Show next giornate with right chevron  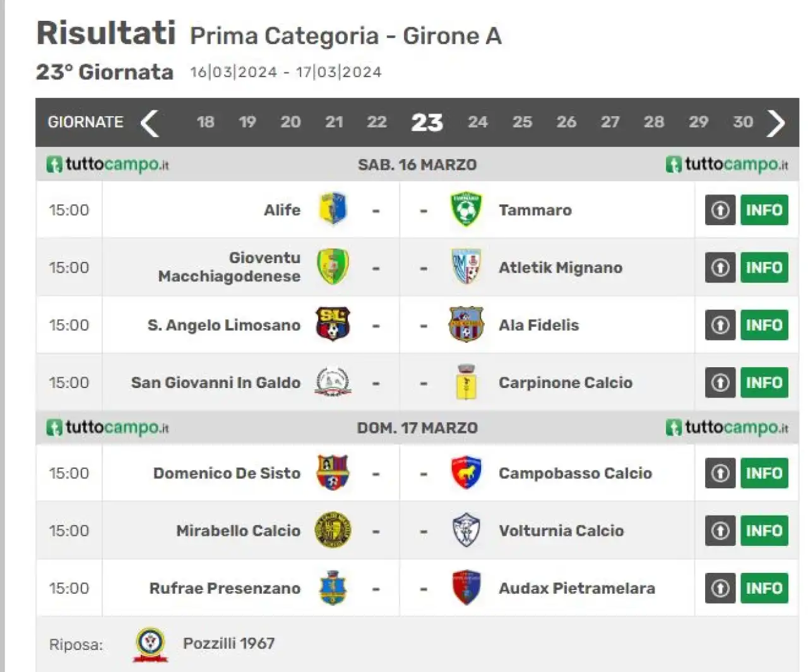(776, 122)
